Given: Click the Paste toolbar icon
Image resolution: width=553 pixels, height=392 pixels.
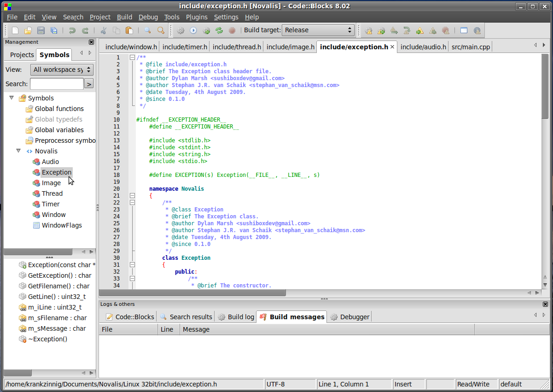Looking at the screenshot, I should (x=130, y=30).
